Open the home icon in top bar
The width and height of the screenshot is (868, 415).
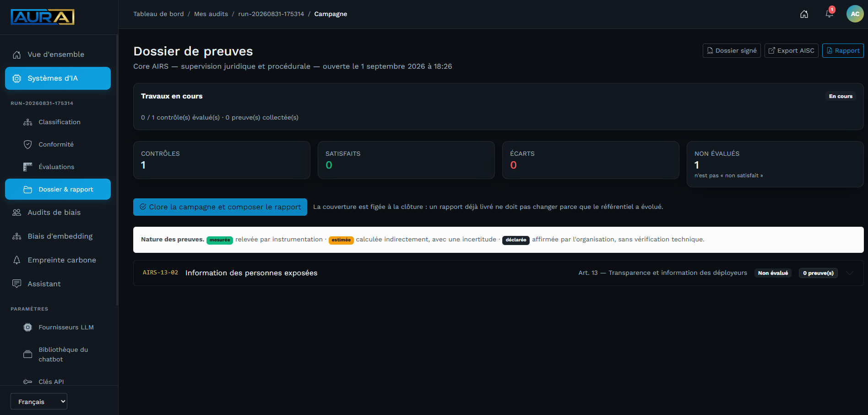(804, 14)
